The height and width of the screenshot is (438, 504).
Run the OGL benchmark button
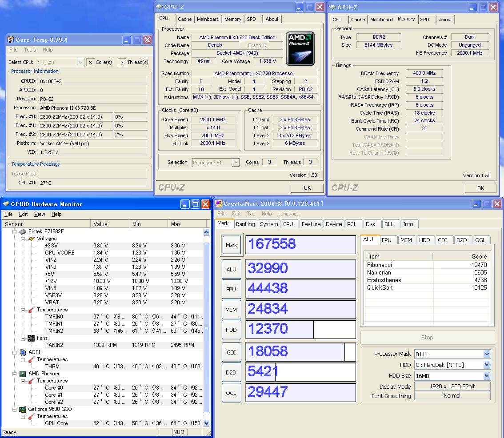tap(232, 392)
